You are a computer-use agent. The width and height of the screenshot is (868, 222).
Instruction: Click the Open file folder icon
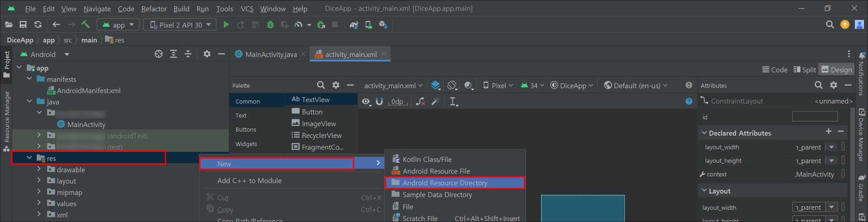tap(9, 24)
